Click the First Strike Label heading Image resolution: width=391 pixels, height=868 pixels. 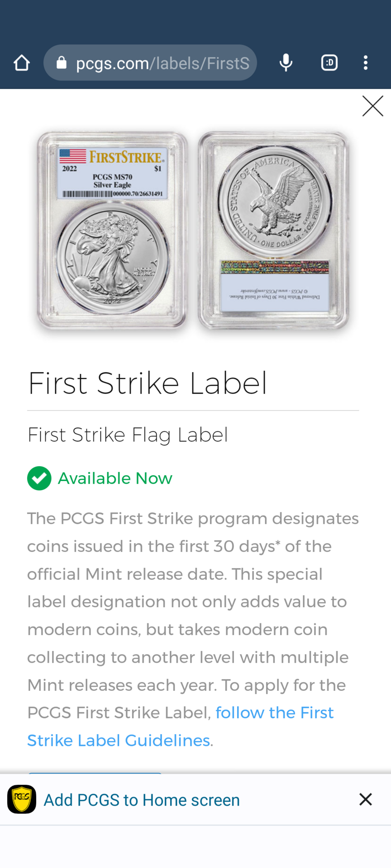tap(148, 383)
